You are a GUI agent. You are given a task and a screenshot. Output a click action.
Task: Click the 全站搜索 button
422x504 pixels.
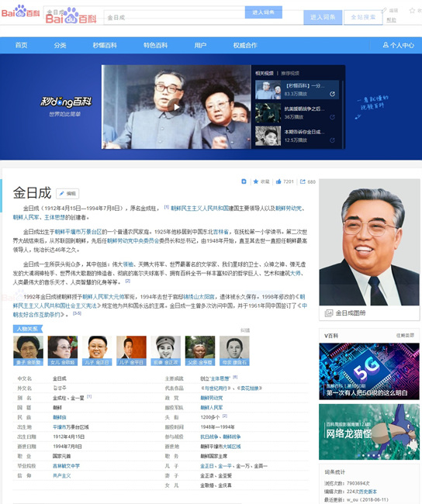[x=363, y=17]
